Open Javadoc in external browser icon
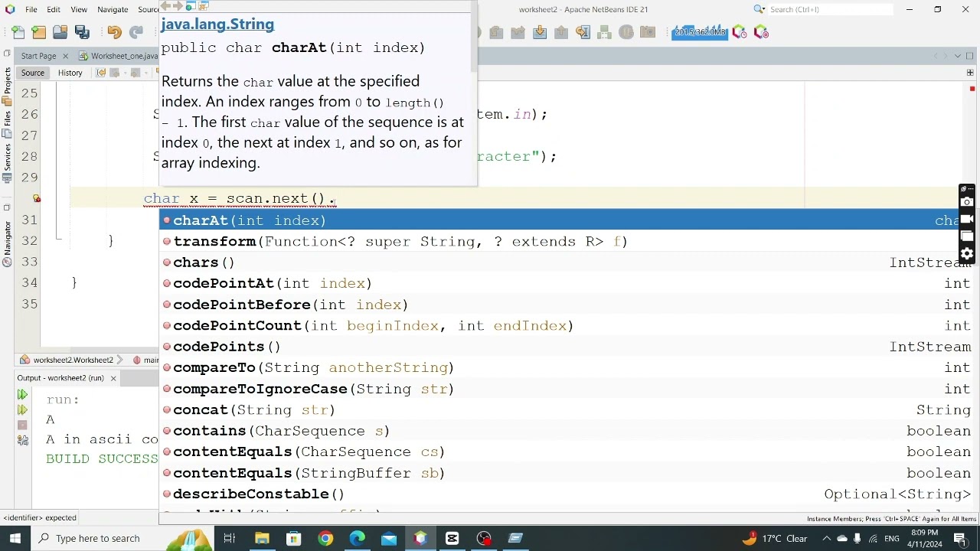The height and width of the screenshot is (551, 980). tap(190, 6)
